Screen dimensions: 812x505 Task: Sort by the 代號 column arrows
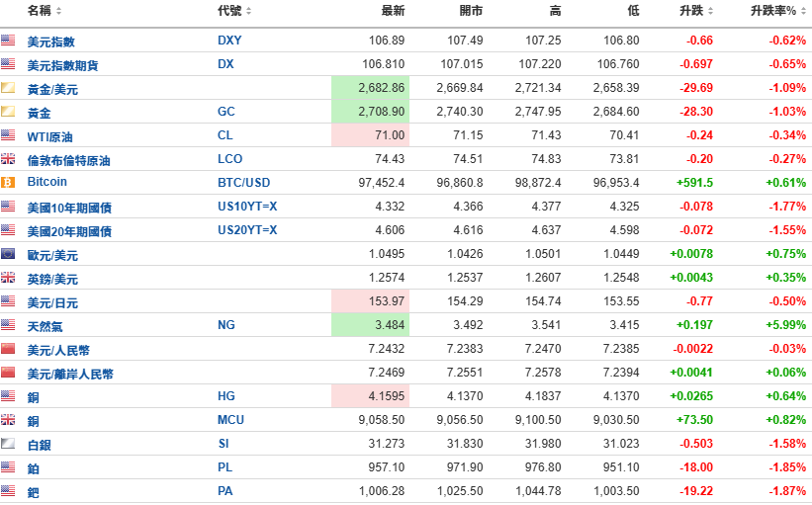234,10
